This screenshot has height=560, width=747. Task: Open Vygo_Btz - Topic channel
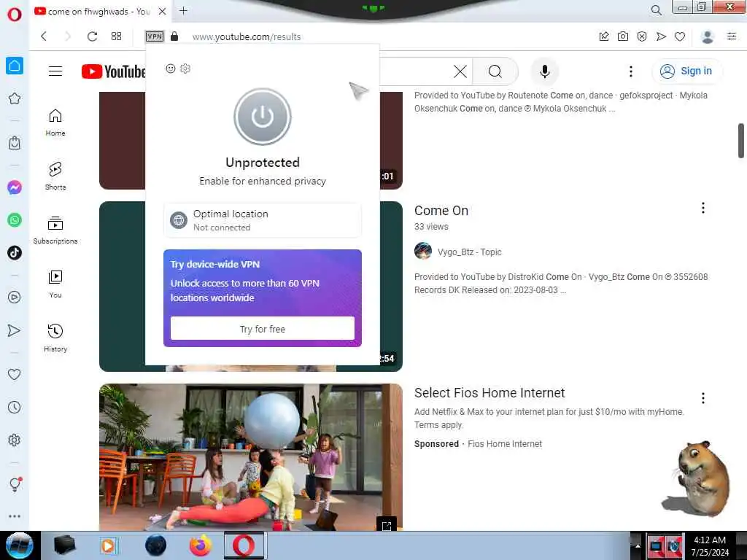(469, 252)
